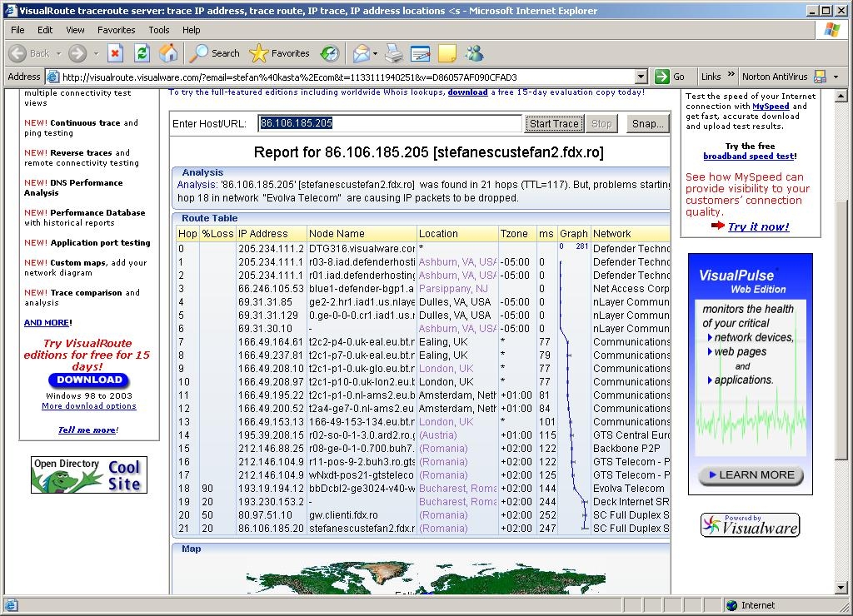Click the %Loss column header
Viewport: 853px width, 616px height.
pyautogui.click(x=217, y=234)
